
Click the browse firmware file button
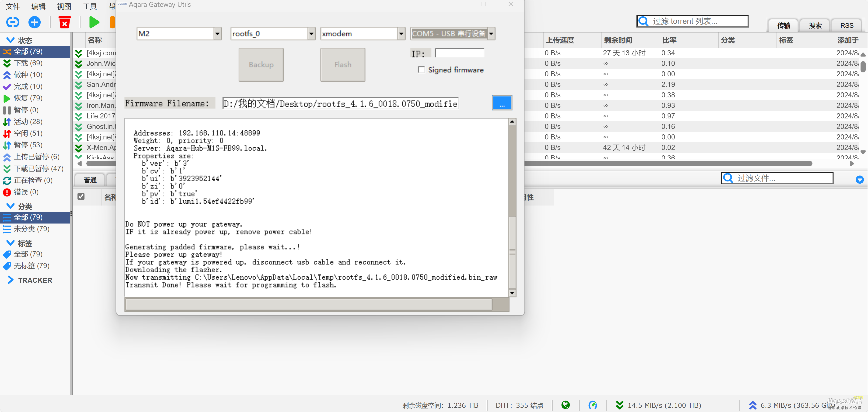pyautogui.click(x=502, y=103)
